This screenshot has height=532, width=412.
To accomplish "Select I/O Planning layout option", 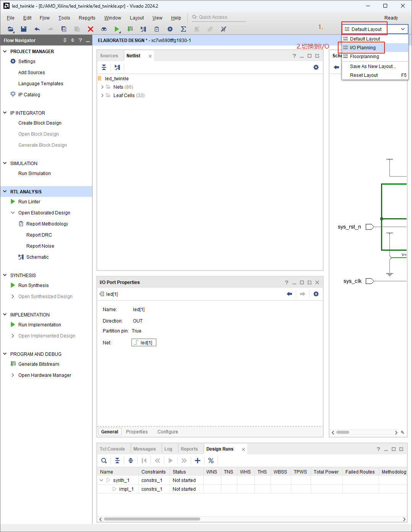I will (x=375, y=48).
